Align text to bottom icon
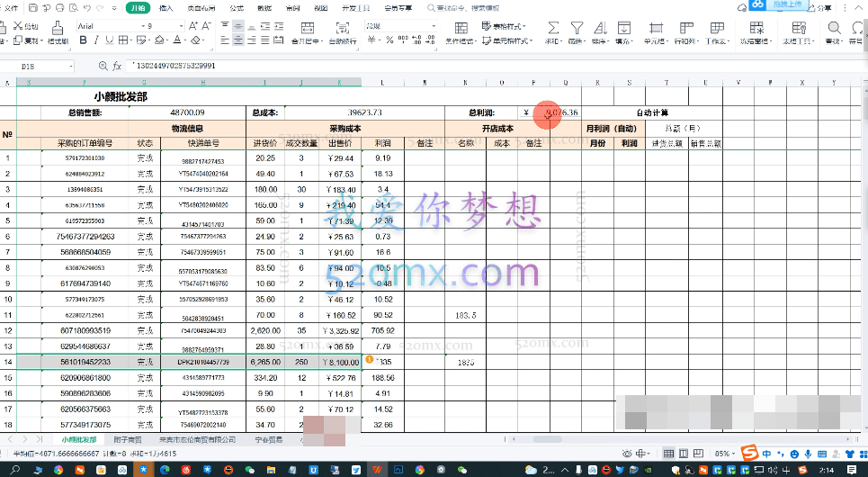This screenshot has width=868, height=477. 251,26
